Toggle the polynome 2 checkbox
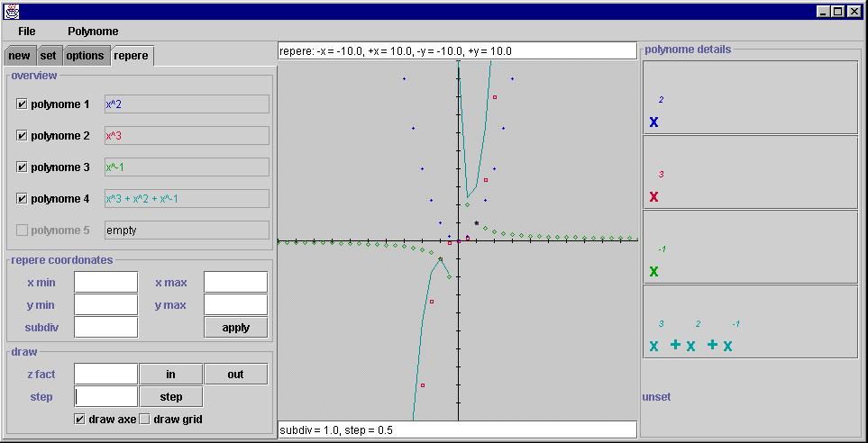Image resolution: width=868 pixels, height=443 pixels. click(x=23, y=136)
